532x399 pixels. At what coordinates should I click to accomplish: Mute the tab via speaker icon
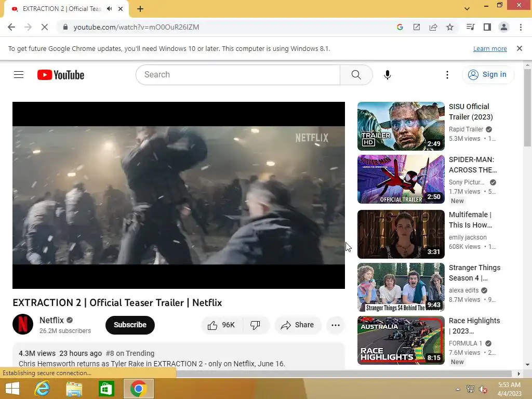[109, 9]
